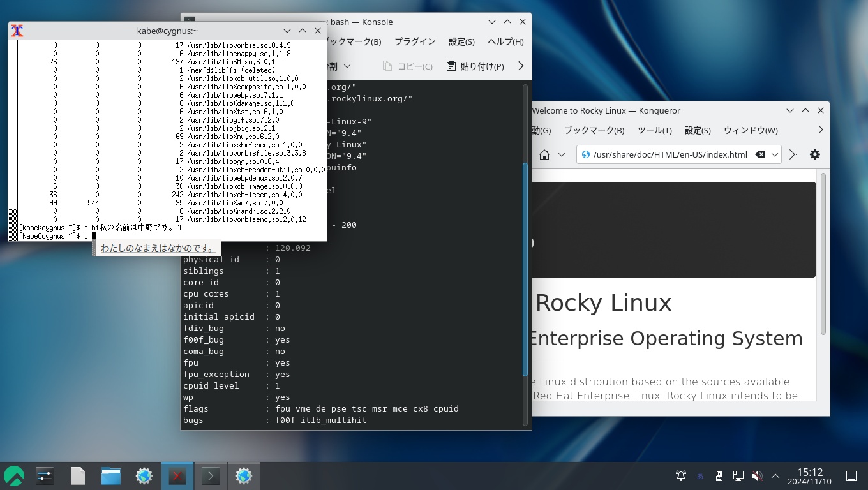Image resolution: width=868 pixels, height=490 pixels.
Task: Expand the Konqueror menu bar overflow chevron
Action: pos(821,130)
